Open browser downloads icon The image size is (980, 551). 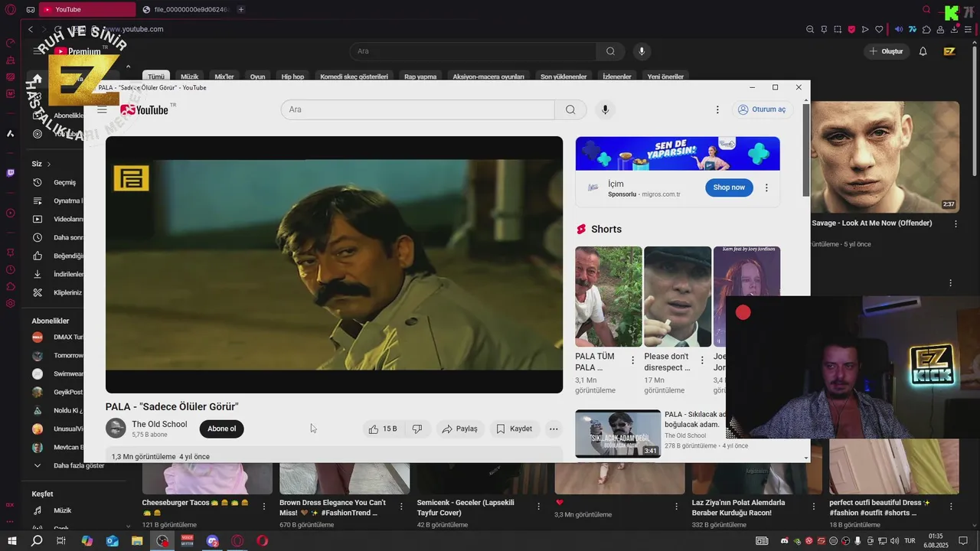[x=954, y=29]
